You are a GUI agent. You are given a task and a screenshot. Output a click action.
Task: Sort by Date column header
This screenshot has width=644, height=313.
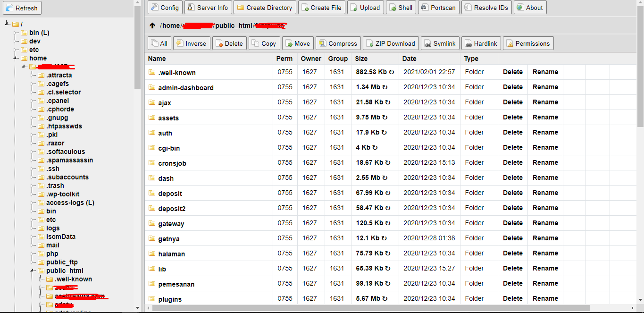(x=409, y=59)
